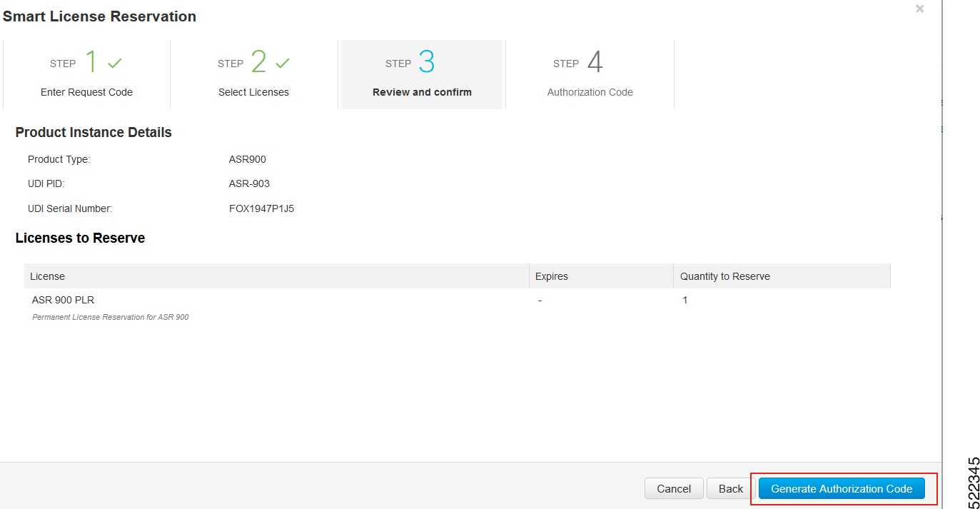This screenshot has height=509, width=980.
Task: Click the Expires dash value
Action: coord(540,301)
